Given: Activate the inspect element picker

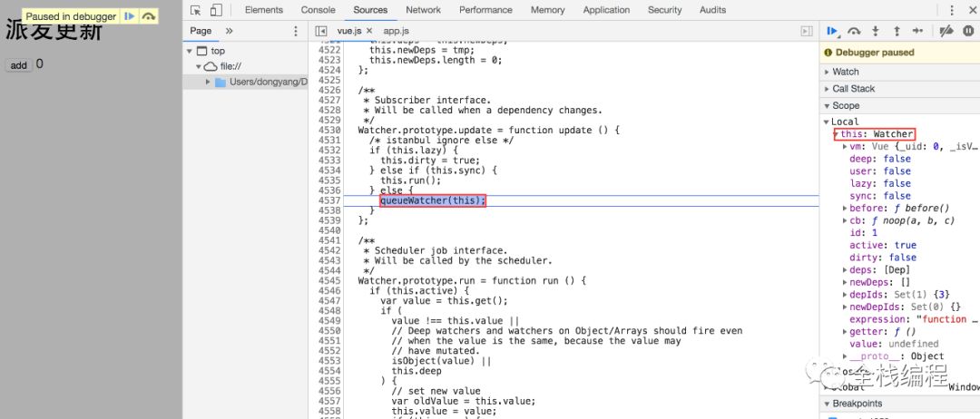Looking at the screenshot, I should click(196, 10).
